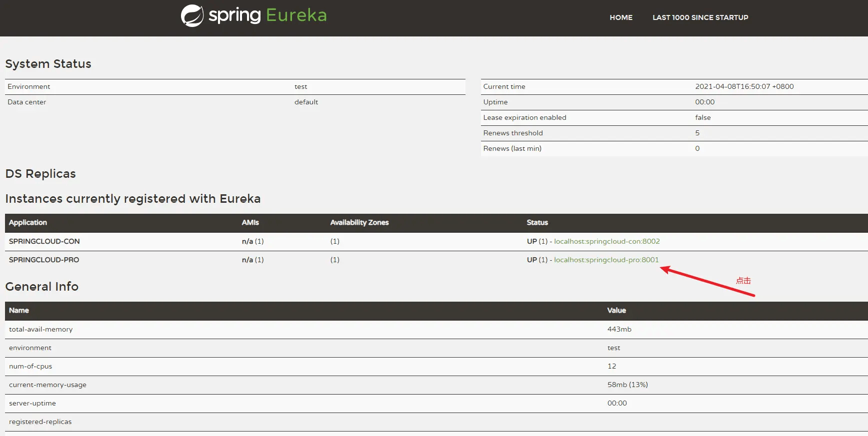Screen dimensions: 868x436
Task: Click the General Info heading
Action: pos(42,287)
